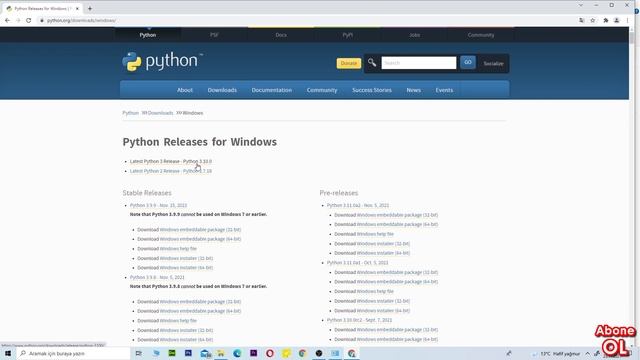The height and width of the screenshot is (360, 640).
Task: Bookmark this page with the star icon
Action: click(593, 20)
